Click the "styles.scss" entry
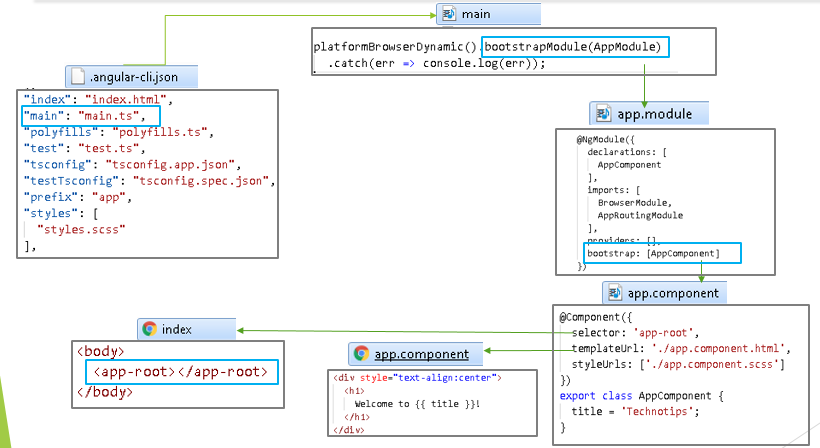Image resolution: width=820 pixels, height=448 pixels. [81, 229]
